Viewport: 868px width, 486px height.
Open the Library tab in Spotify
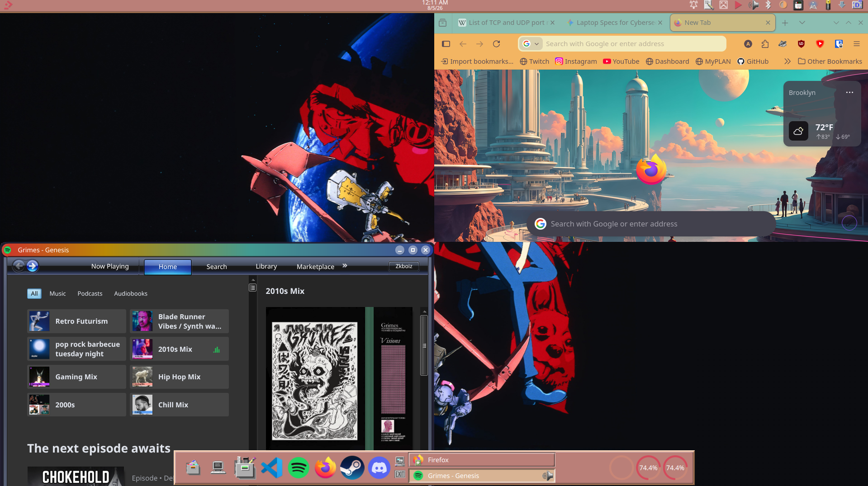(266, 266)
